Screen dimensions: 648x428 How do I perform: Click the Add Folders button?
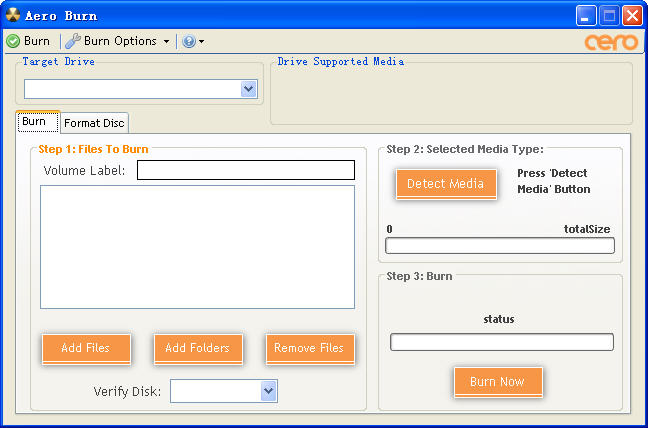tap(198, 348)
